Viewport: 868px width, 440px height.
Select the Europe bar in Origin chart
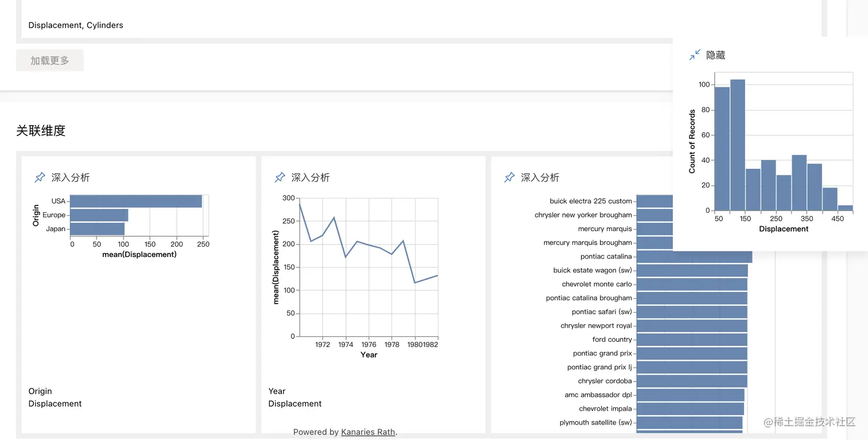[99, 215]
